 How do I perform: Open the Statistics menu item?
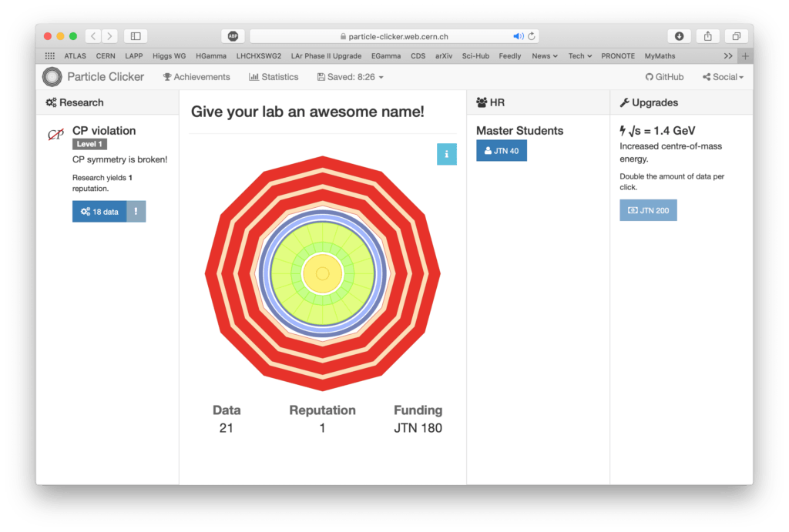click(274, 77)
